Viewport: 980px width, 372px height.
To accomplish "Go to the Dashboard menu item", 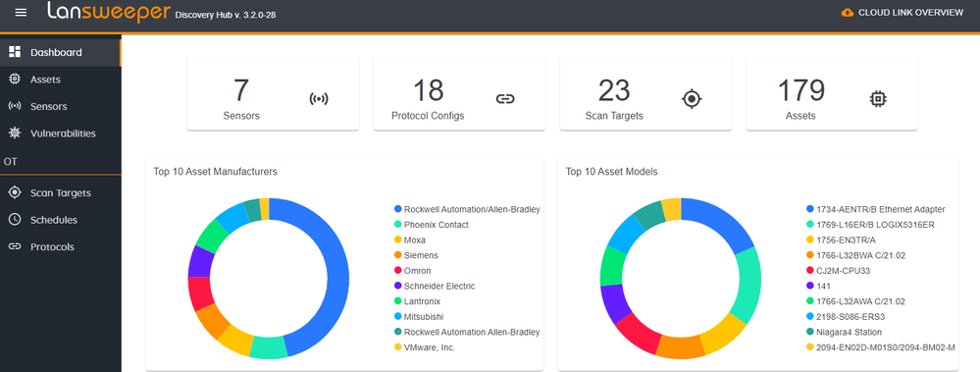I will click(60, 53).
